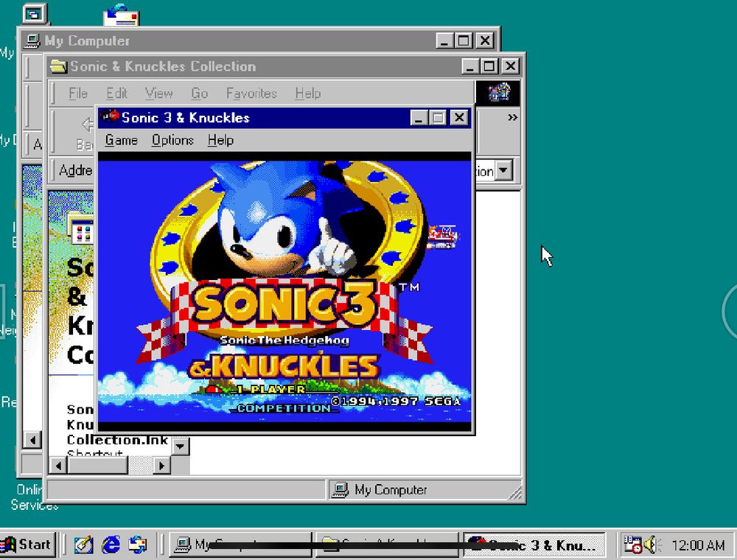
Task: Click the folder view icon in Collection info pane
Action: pyautogui.click(x=82, y=229)
